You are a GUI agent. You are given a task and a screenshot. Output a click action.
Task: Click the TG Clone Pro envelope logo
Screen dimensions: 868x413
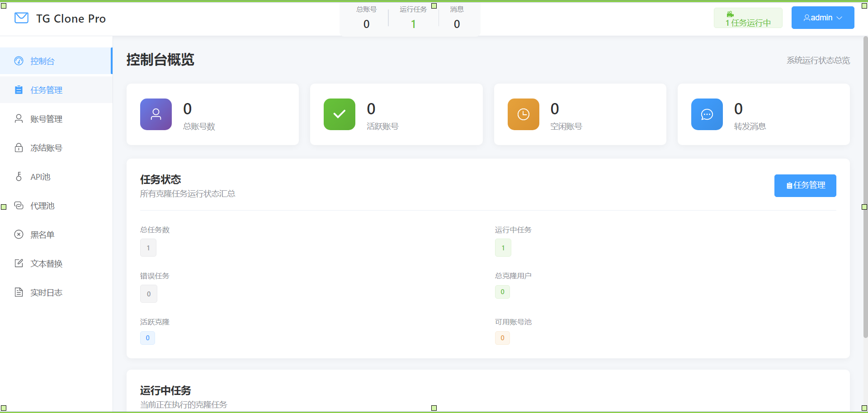point(22,18)
